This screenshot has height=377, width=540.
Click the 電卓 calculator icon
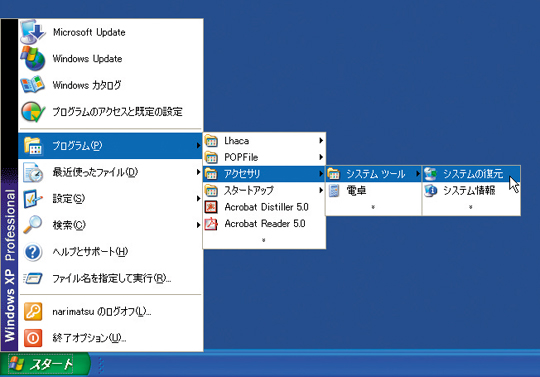[x=334, y=190]
